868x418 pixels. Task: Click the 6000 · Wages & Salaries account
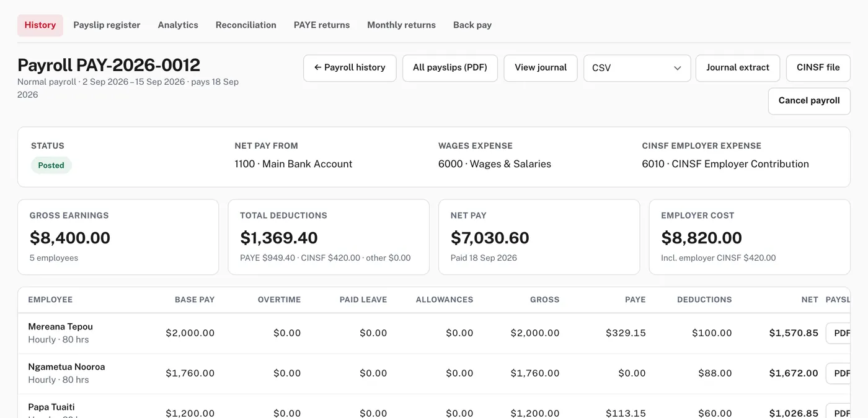click(495, 164)
